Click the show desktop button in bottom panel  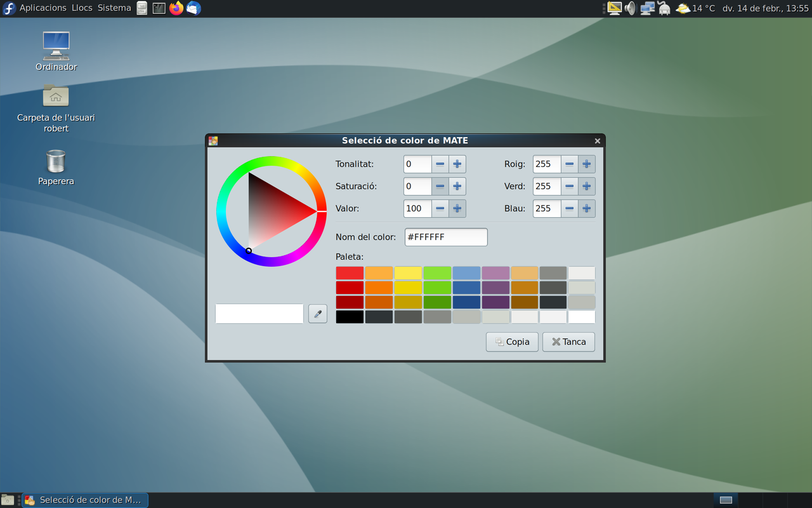8,500
